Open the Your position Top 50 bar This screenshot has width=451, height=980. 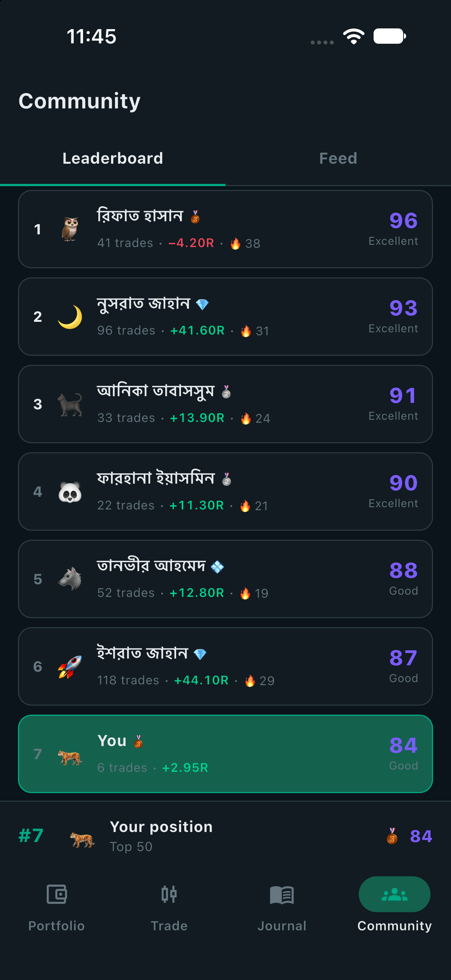pyautogui.click(x=225, y=836)
